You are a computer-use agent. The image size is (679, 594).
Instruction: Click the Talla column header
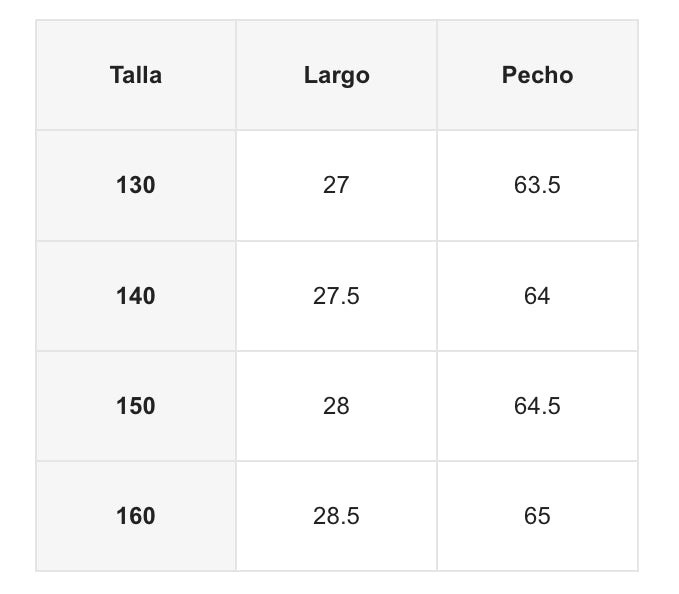pos(136,75)
